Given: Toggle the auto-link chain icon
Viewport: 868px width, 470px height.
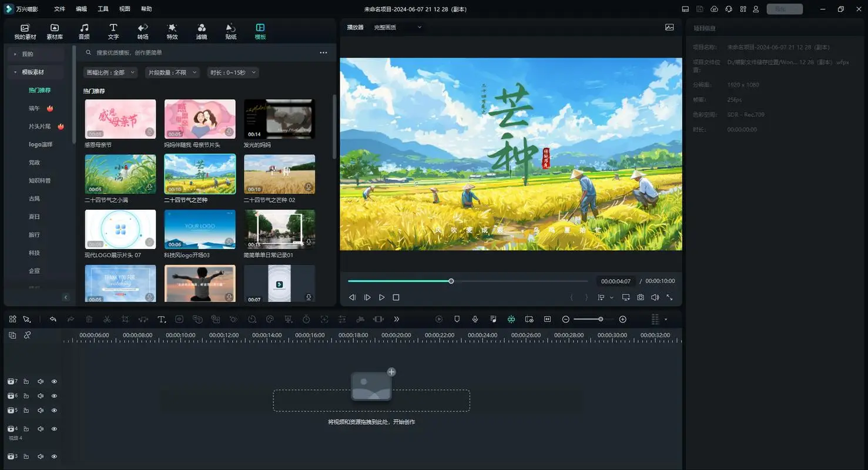Looking at the screenshot, I should (27, 335).
